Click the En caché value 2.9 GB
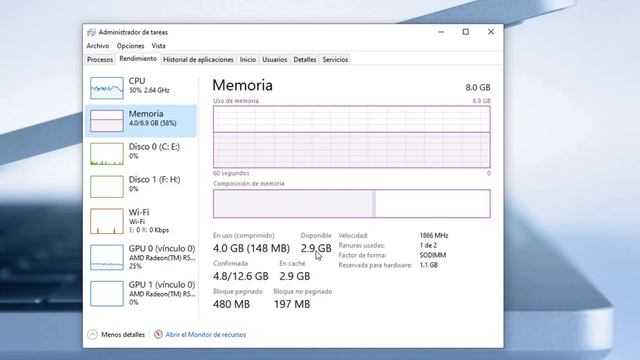640x360 pixels. [295, 276]
